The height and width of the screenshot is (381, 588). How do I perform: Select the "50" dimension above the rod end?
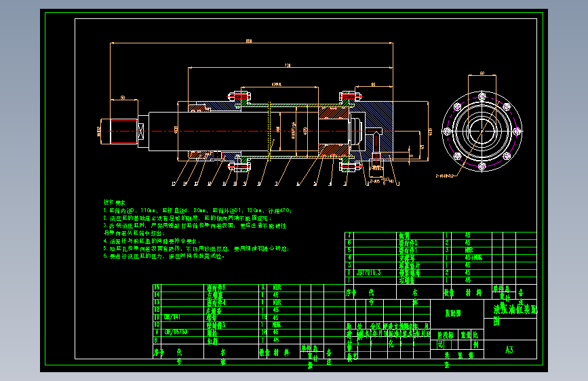123,98
